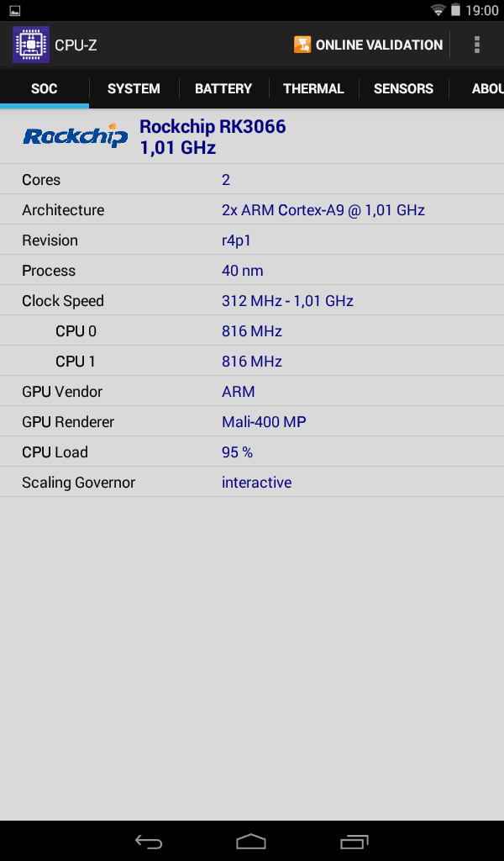
Task: Open the THERMAL tab
Action: [x=313, y=88]
